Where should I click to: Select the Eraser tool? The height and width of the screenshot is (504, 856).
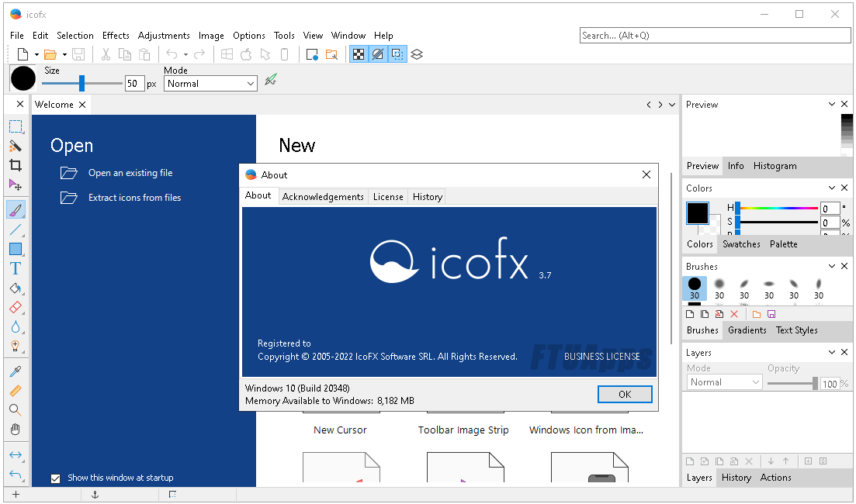click(x=16, y=308)
